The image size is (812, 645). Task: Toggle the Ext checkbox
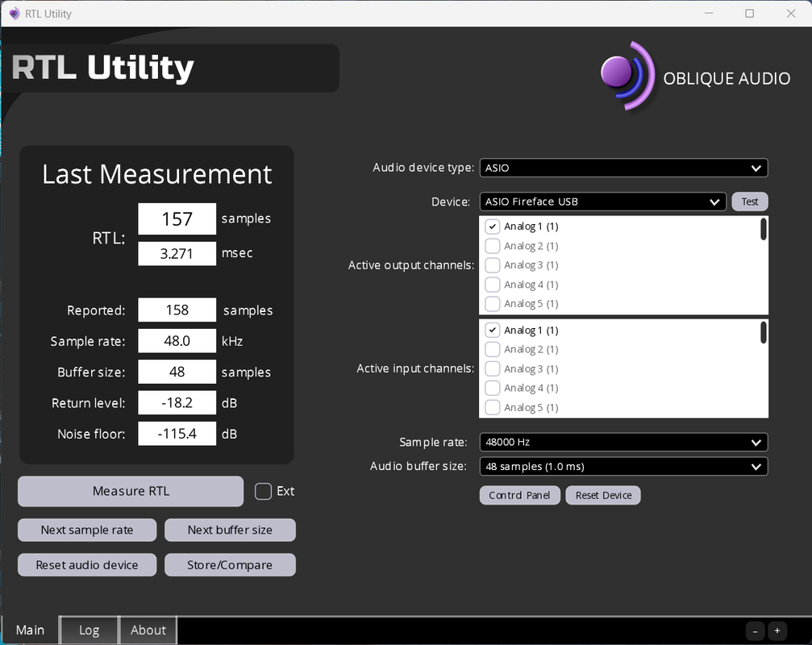tap(263, 491)
